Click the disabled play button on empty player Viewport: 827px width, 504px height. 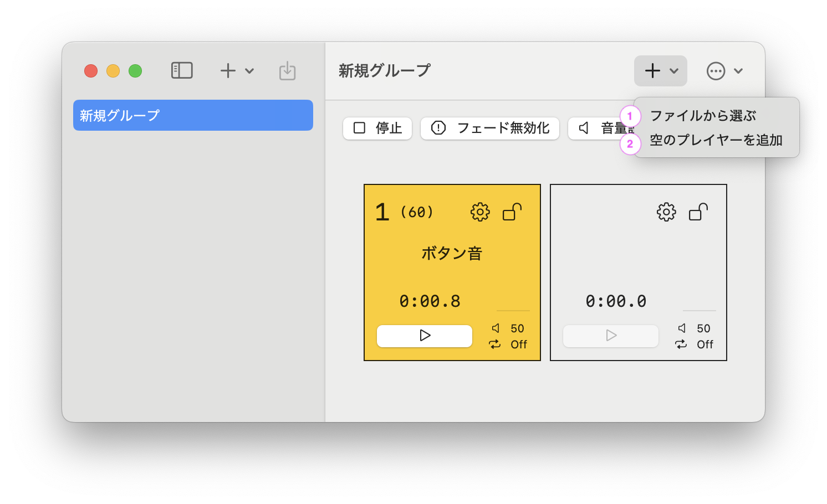coord(611,336)
